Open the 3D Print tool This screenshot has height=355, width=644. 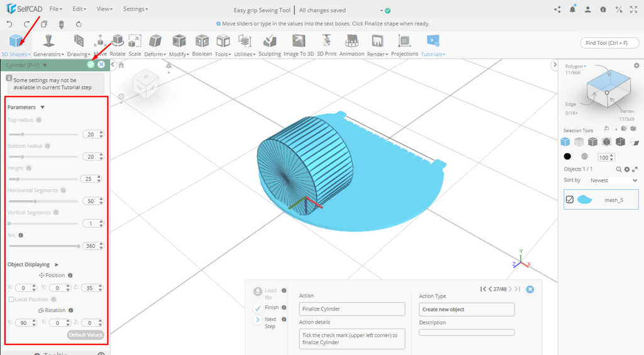pyautogui.click(x=326, y=45)
